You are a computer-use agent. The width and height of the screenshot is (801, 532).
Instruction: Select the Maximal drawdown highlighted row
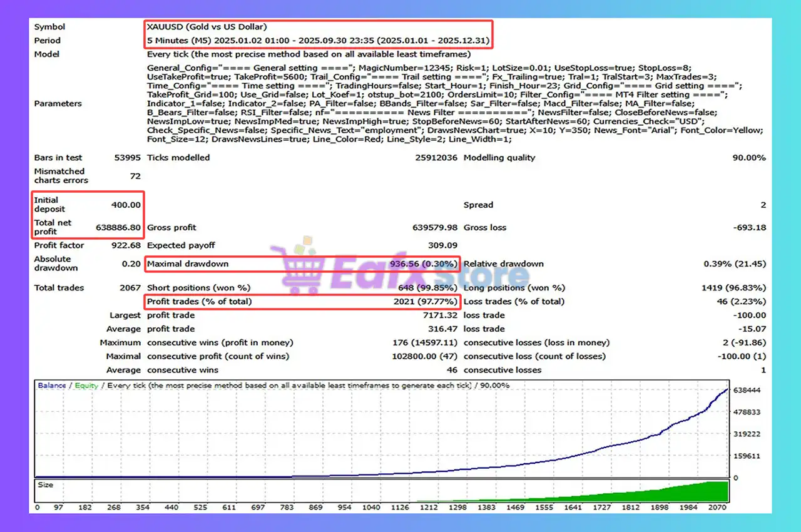coord(302,264)
